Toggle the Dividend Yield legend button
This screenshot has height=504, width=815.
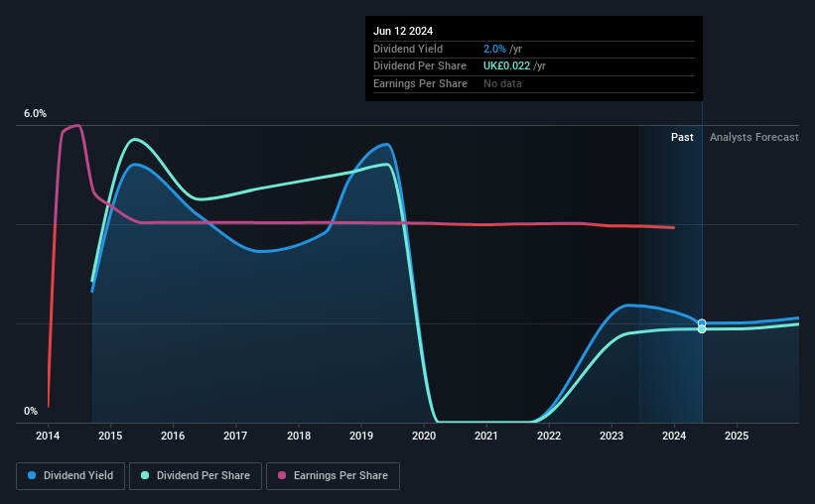[x=70, y=476]
